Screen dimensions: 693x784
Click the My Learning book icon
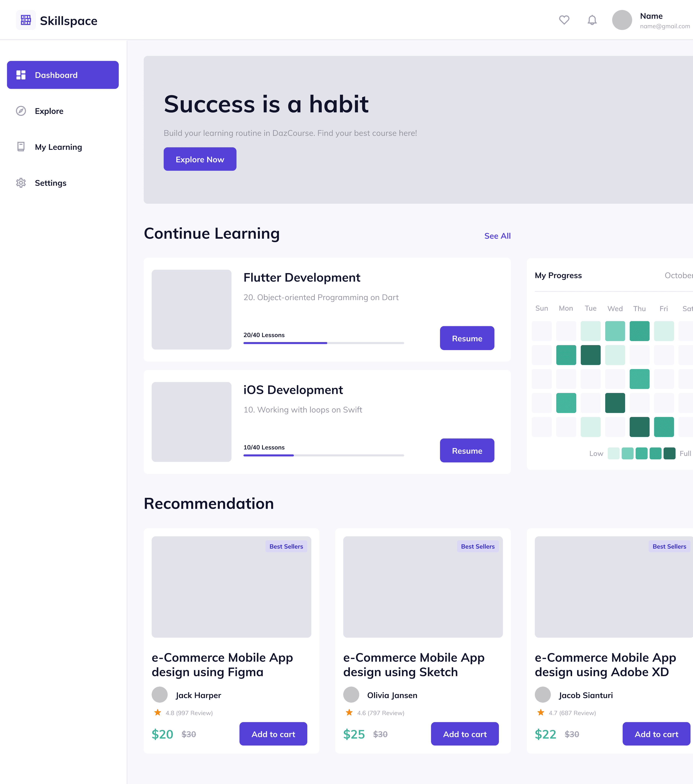tap(21, 147)
